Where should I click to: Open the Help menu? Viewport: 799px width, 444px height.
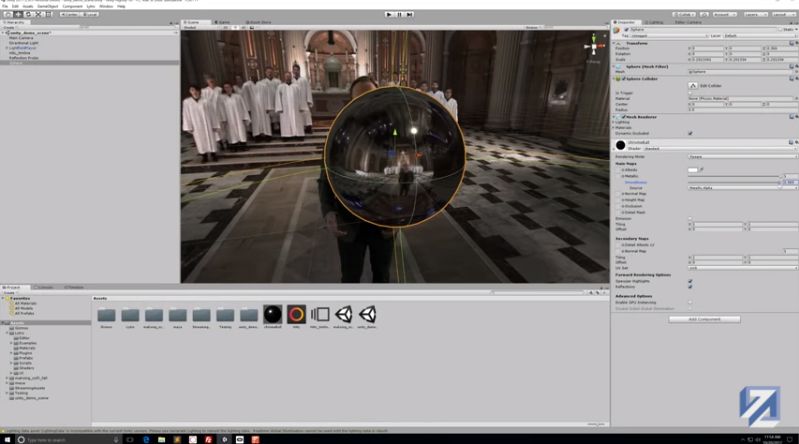point(121,6)
